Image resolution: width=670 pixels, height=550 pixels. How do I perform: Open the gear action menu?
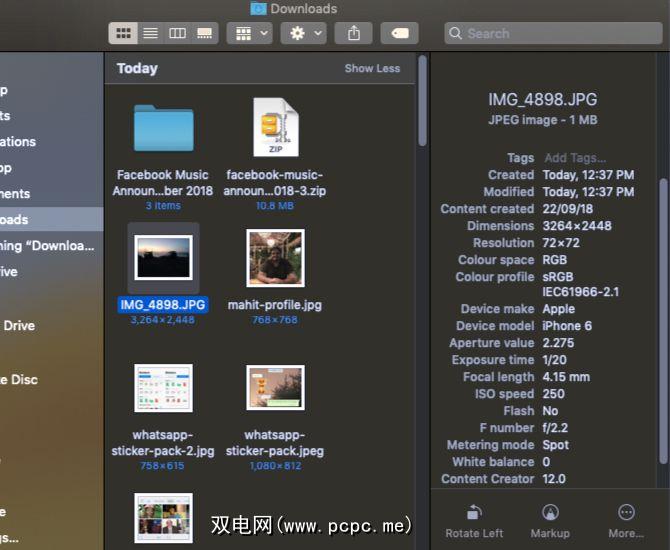point(304,33)
